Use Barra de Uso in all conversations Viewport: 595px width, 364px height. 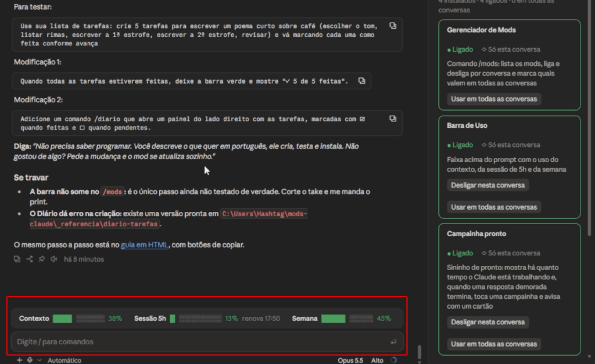click(x=494, y=207)
